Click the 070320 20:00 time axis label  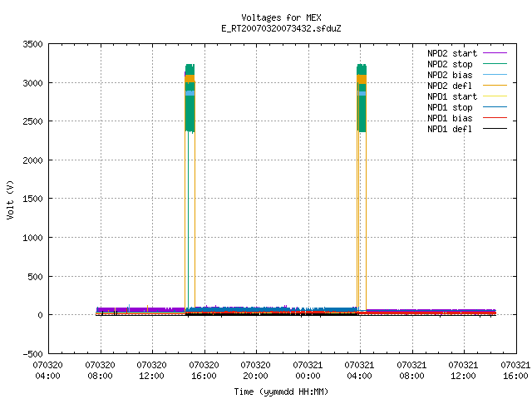click(x=255, y=371)
